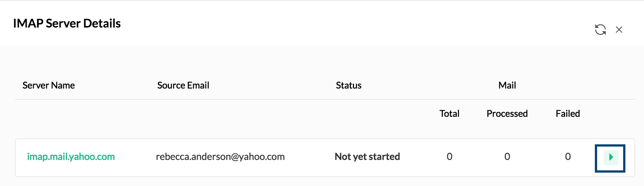644x186 pixels.
Task: Click the Processed sub-column header
Action: click(507, 113)
